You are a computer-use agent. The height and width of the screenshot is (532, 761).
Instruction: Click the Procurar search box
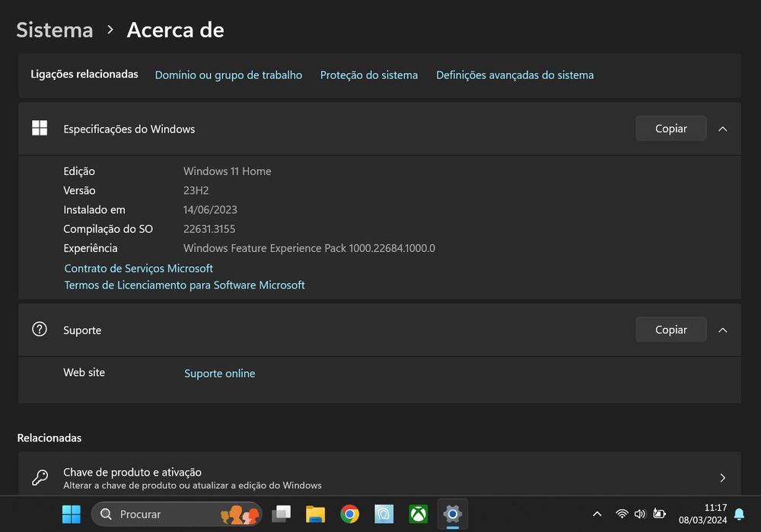pos(177,514)
